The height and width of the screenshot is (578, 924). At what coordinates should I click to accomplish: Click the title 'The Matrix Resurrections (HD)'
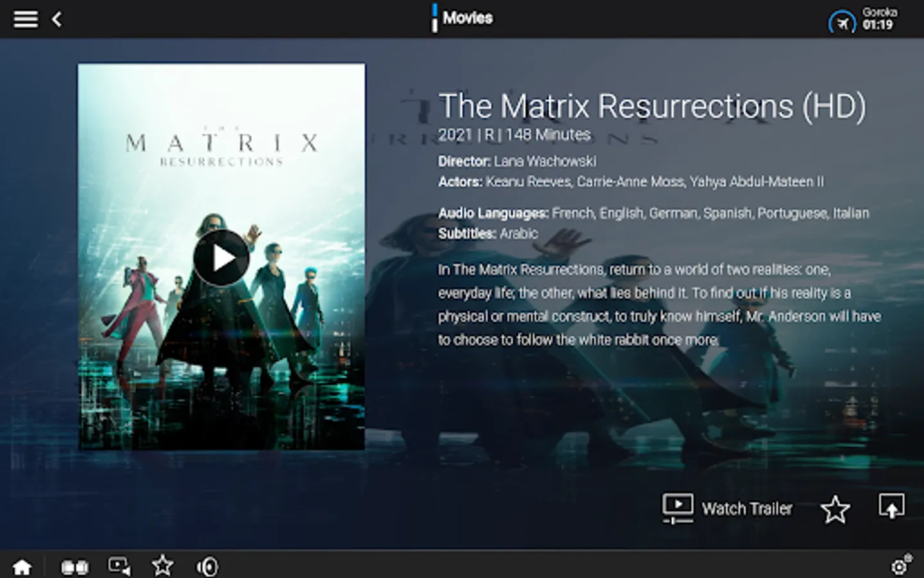point(652,106)
